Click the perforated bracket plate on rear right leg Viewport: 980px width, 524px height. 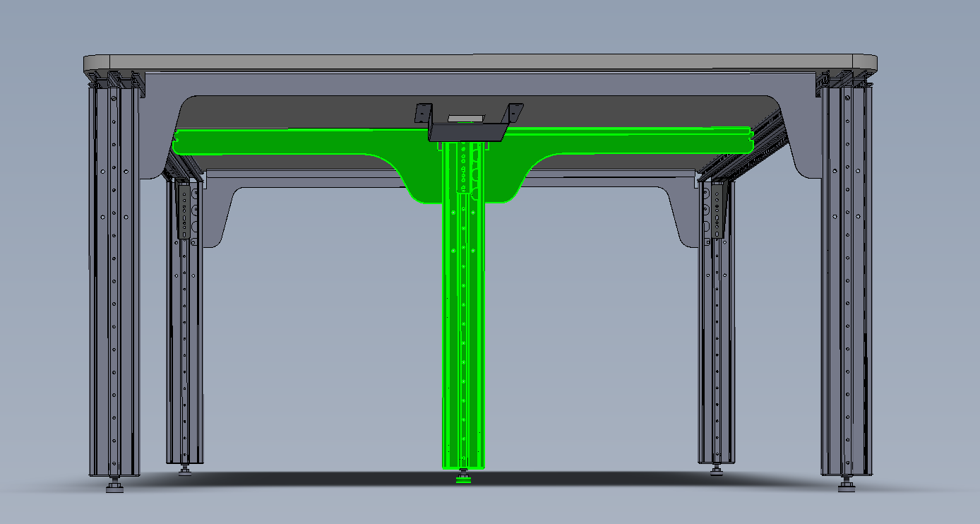pos(717,210)
